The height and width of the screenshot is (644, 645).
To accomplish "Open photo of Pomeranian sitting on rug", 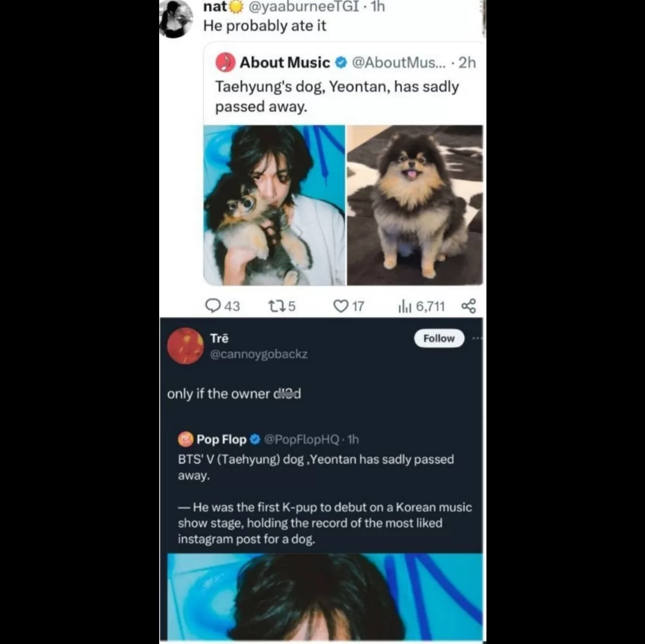I will (x=415, y=205).
